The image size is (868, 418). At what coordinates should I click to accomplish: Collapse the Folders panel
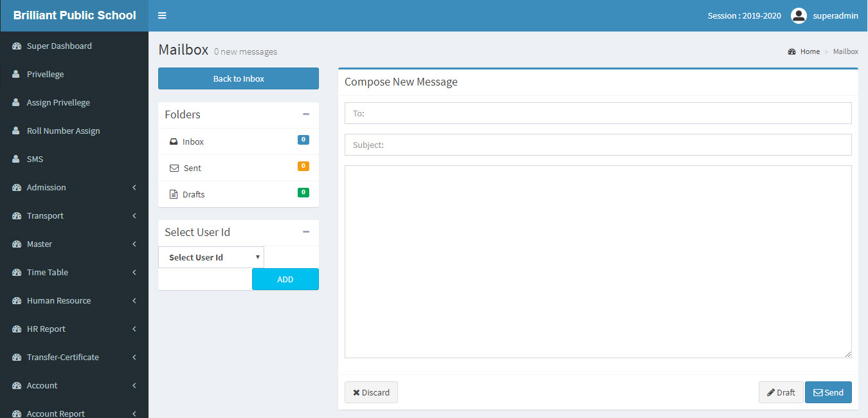point(306,114)
